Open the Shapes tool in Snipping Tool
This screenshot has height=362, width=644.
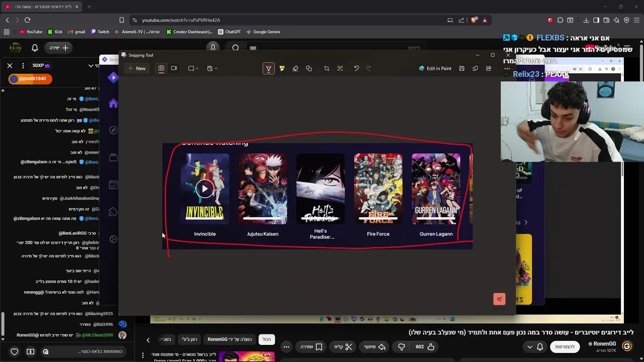(309, 68)
